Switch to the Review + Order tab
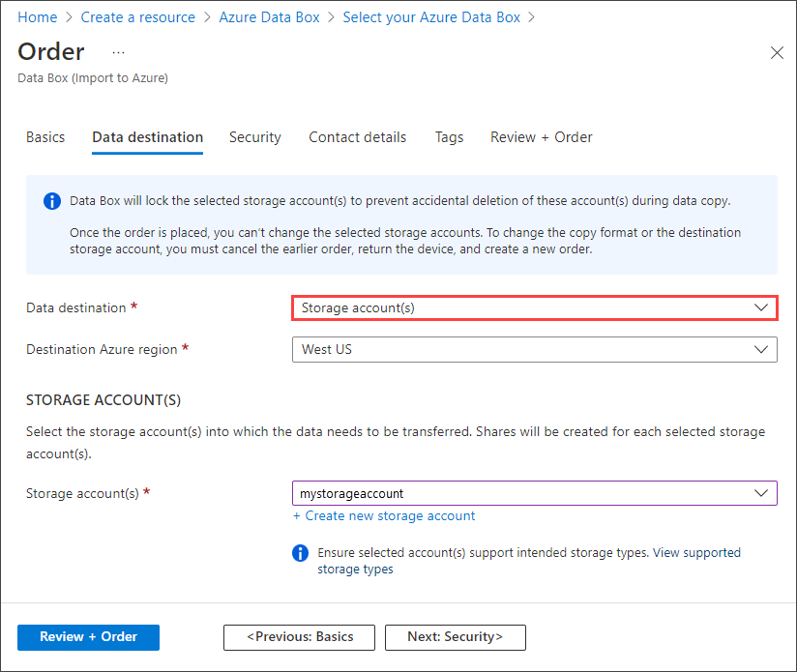Viewport: 797px width, 672px height. pyautogui.click(x=541, y=137)
